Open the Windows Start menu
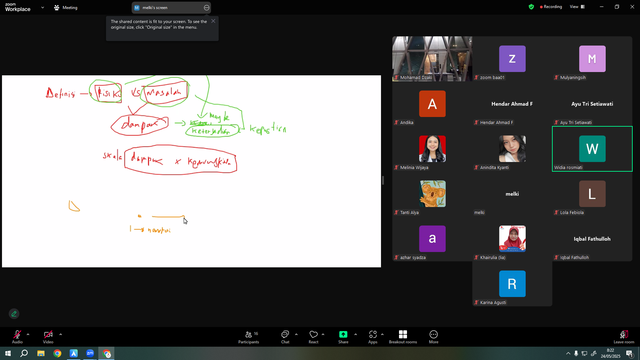 coord(8,353)
